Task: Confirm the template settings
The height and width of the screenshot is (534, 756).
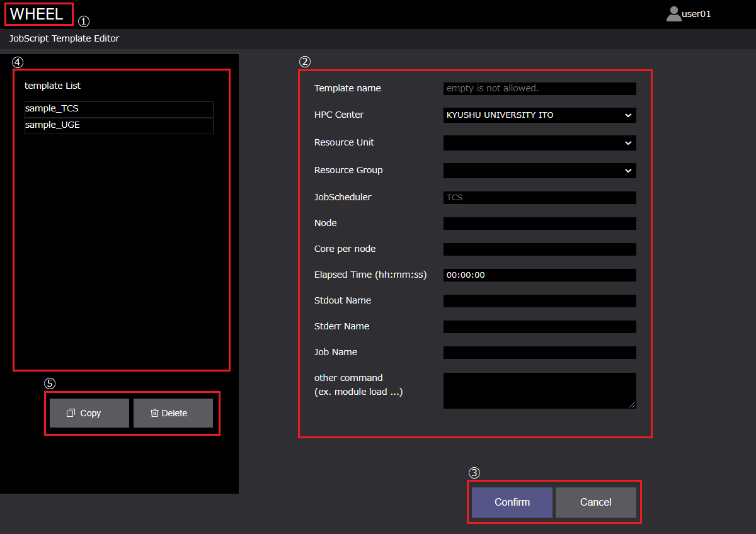Action: [x=512, y=503]
